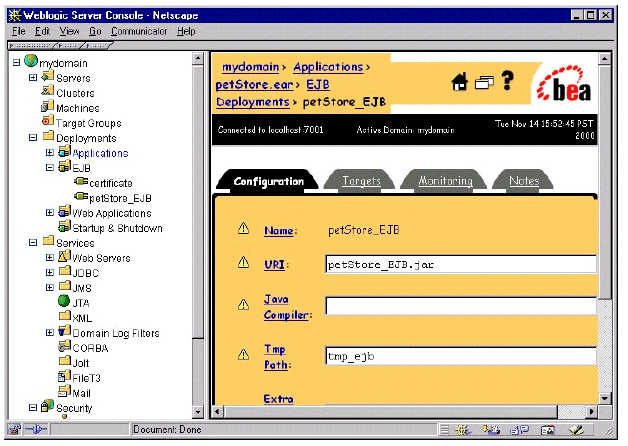This screenshot has height=446, width=628.
Task: Click the URI text input field
Action: [x=460, y=264]
